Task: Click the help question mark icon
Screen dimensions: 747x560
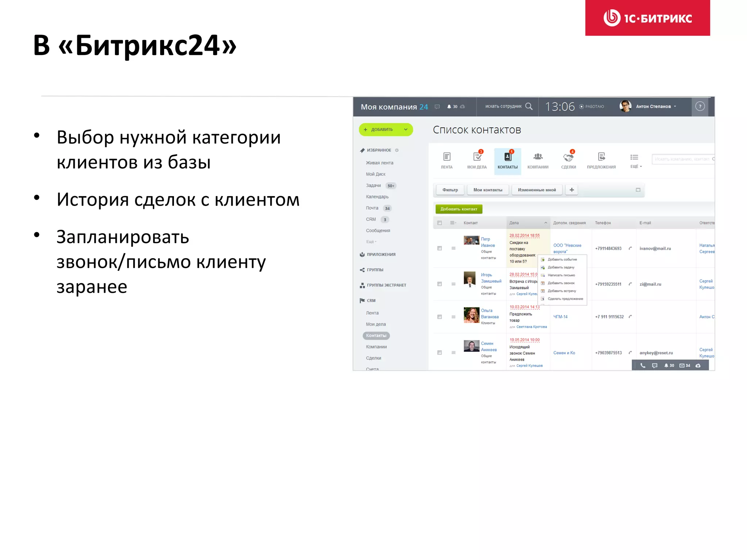Action: click(700, 106)
